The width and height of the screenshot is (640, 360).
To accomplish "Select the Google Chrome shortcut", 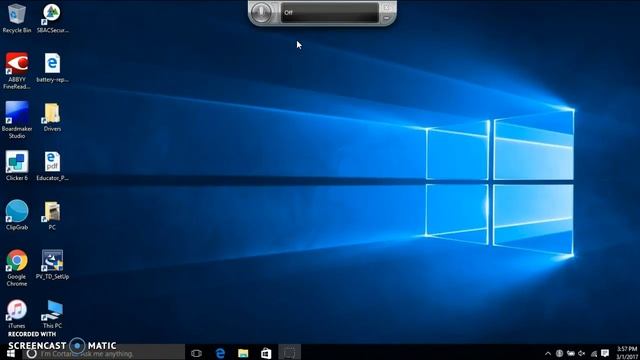I will (17, 268).
